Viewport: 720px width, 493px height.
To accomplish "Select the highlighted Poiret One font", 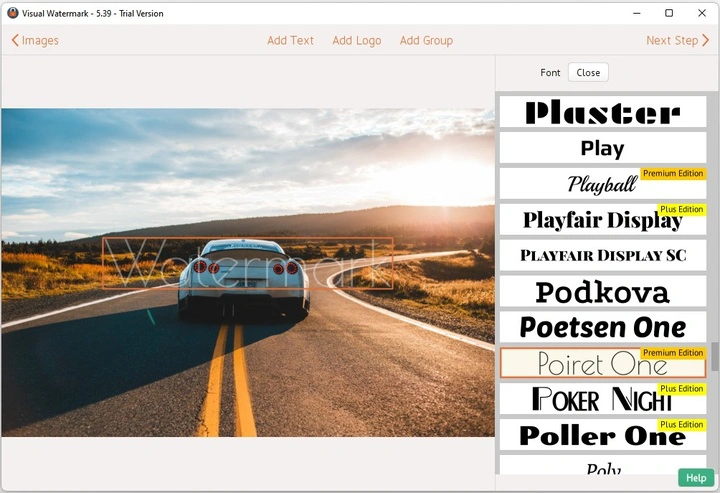I will [602, 363].
